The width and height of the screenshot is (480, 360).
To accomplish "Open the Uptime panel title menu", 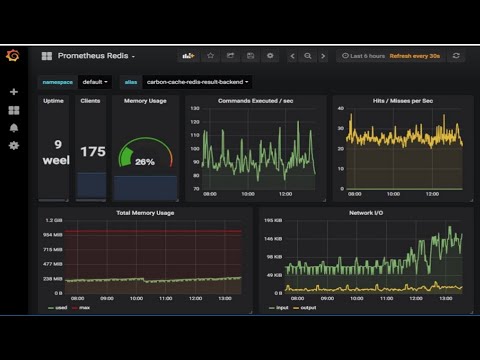I will point(53,101).
